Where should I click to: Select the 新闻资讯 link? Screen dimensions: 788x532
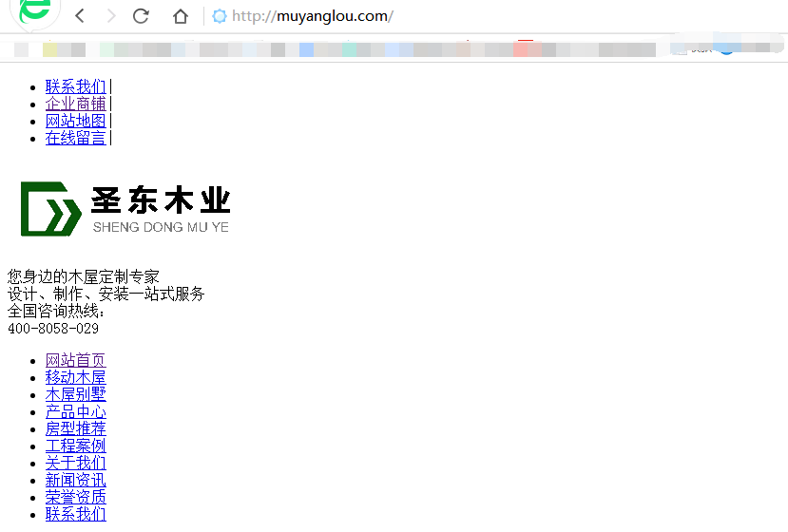(x=76, y=480)
